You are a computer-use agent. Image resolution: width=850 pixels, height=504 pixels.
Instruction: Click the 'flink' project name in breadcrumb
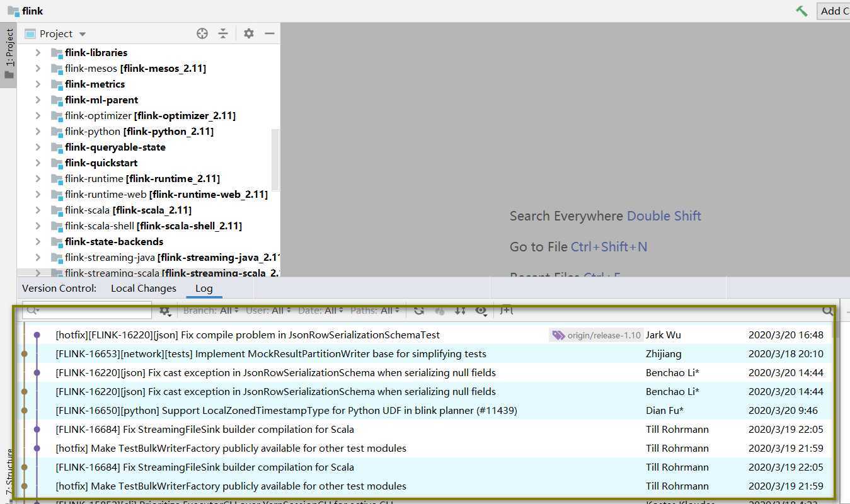33,11
